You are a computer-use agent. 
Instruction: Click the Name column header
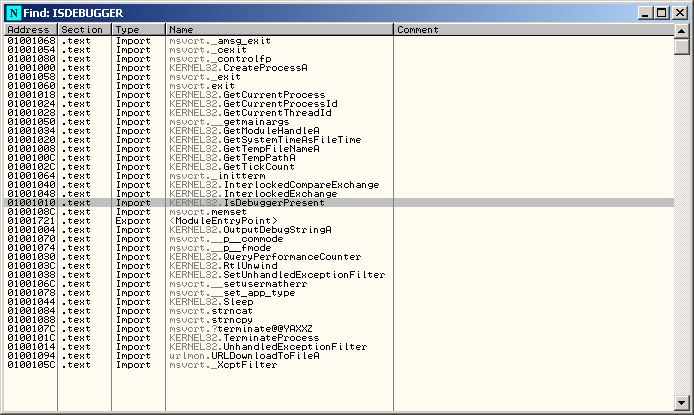pos(278,30)
